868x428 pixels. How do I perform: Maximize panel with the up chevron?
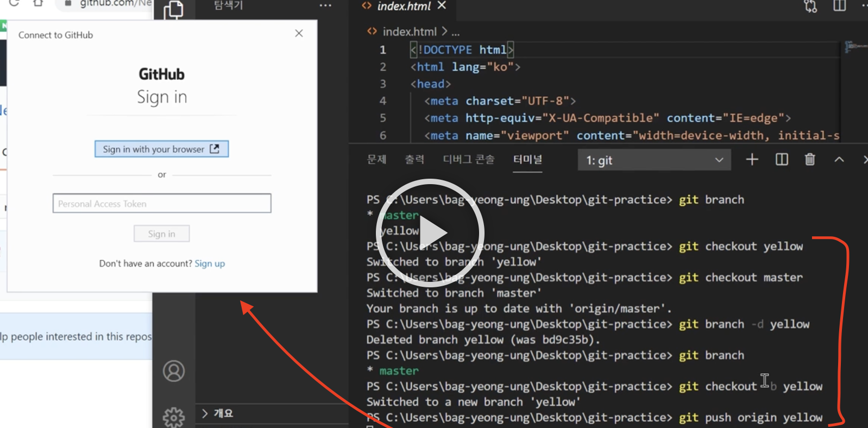(x=839, y=159)
